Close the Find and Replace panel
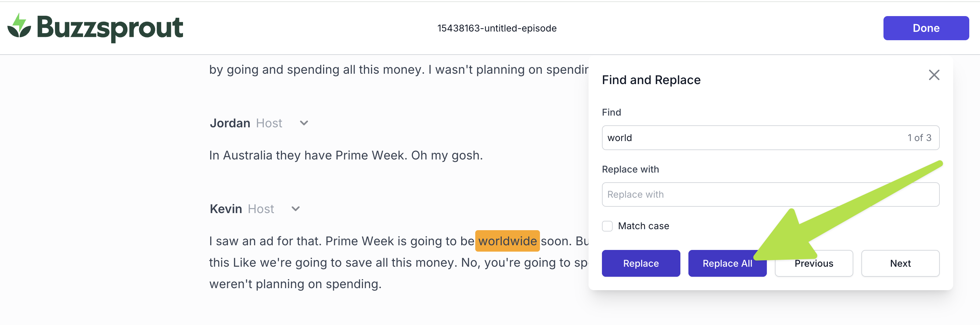980x325 pixels. [x=934, y=75]
